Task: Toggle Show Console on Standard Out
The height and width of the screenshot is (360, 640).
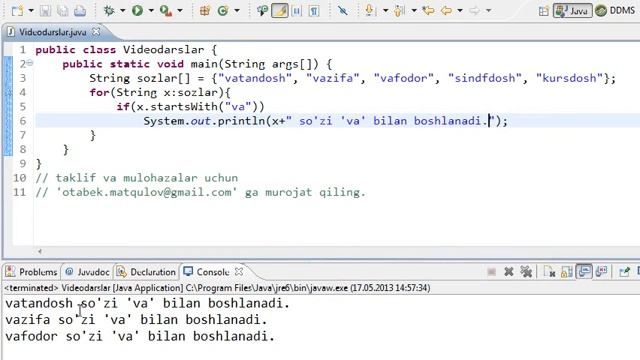Action: 584,271
